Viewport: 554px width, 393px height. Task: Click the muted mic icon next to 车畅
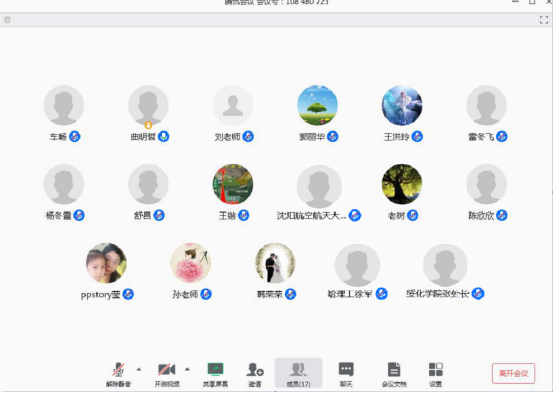(75, 136)
